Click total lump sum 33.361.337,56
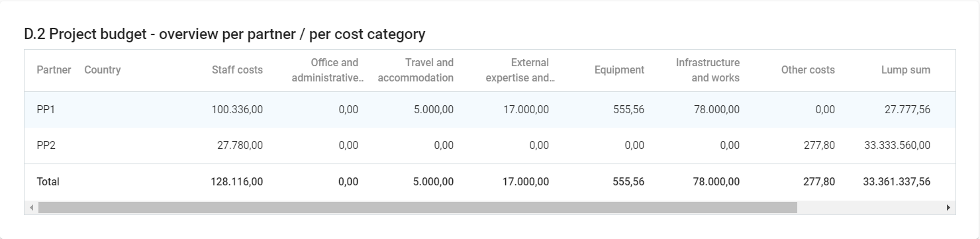The height and width of the screenshot is (239, 980). click(x=897, y=181)
